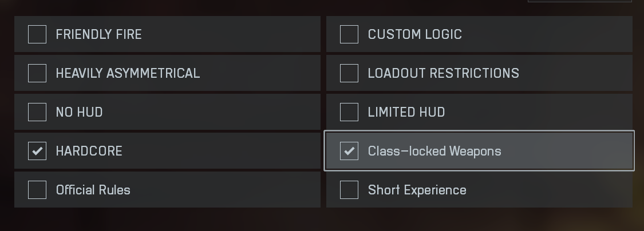Uncheck the Class-locked Weapons checkbox
This screenshot has height=231, width=644.
click(x=349, y=151)
